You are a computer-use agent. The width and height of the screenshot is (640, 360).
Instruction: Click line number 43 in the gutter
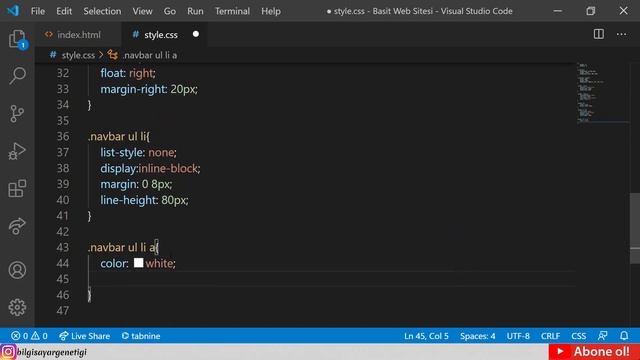pyautogui.click(x=62, y=247)
